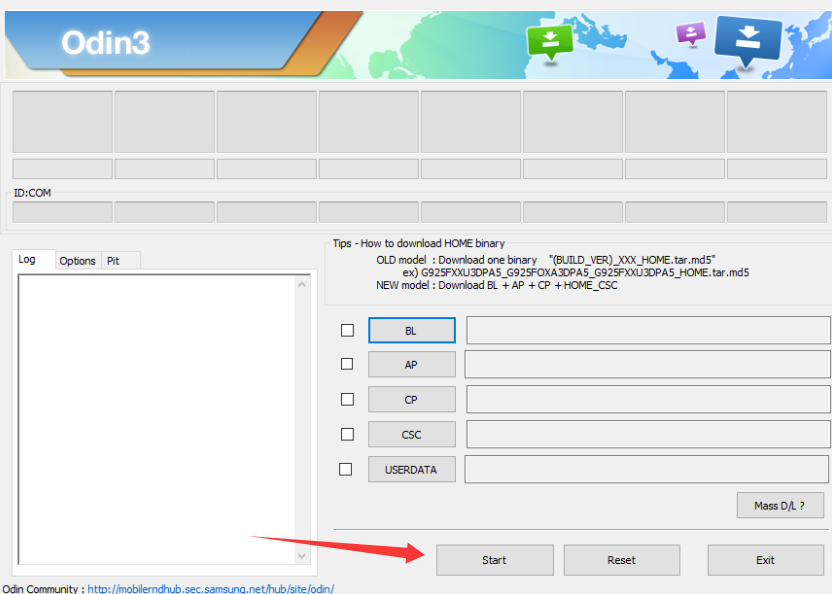The height and width of the screenshot is (594, 832).
Task: Click the log scrollbar up arrow
Action: point(302,285)
